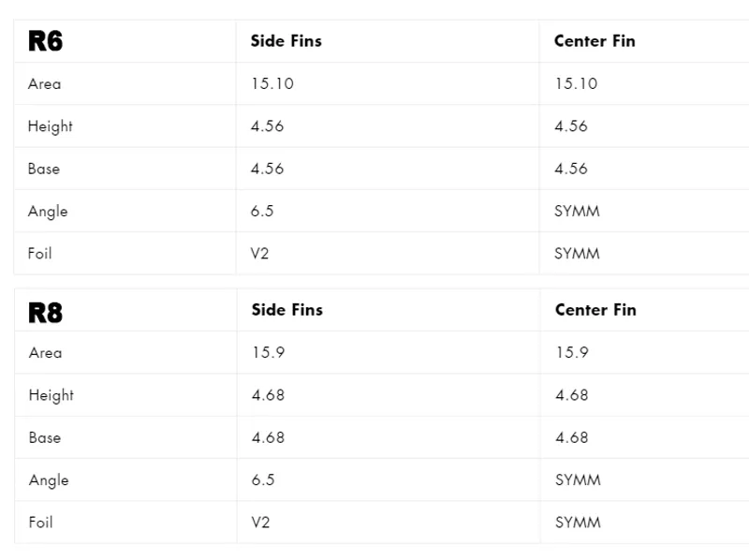749x560 pixels.
Task: Click R8 Side Fins foil V2 cell
Action: (260, 523)
